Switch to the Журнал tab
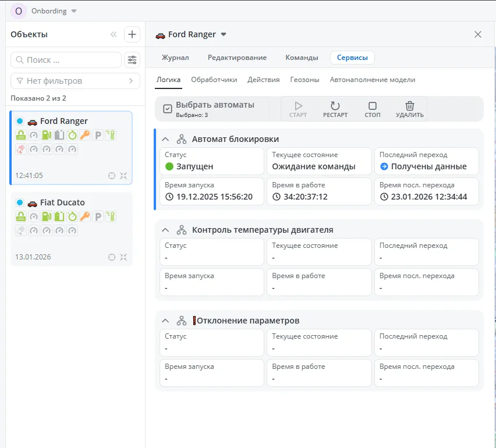The width and height of the screenshot is (496, 448). tap(175, 58)
